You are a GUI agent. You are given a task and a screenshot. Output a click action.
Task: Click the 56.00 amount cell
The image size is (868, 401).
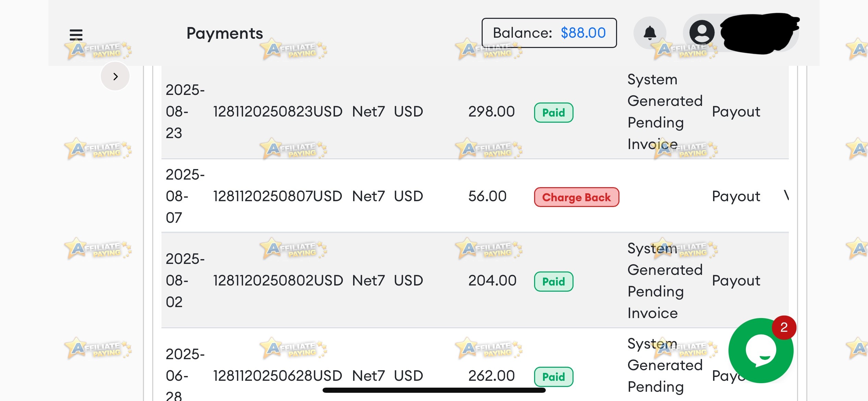click(487, 196)
